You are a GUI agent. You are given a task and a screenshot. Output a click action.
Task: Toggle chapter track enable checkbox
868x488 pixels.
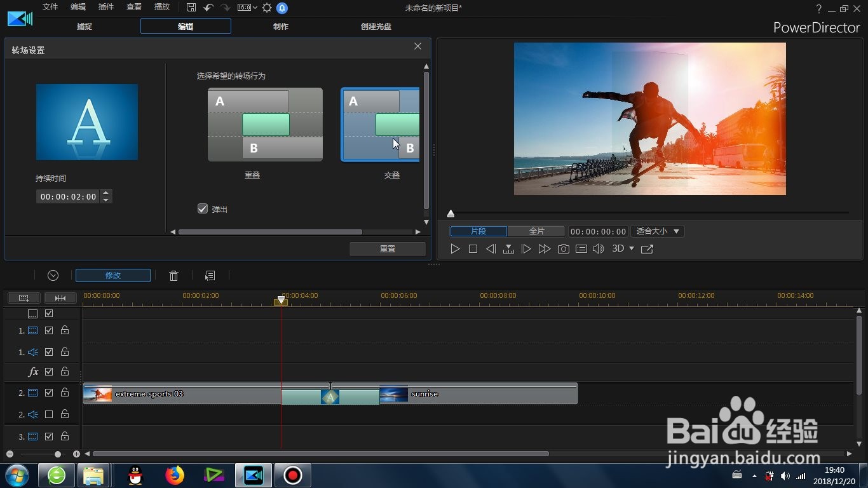coord(49,313)
